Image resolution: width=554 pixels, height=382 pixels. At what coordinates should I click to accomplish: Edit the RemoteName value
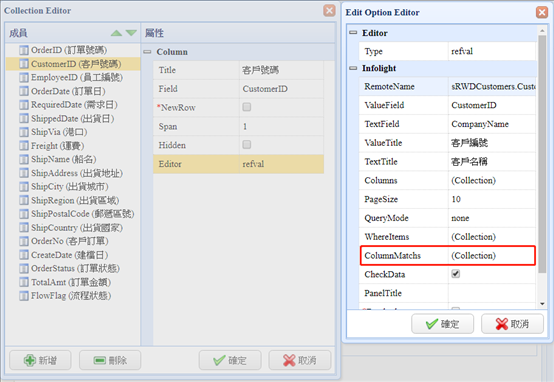pos(492,87)
